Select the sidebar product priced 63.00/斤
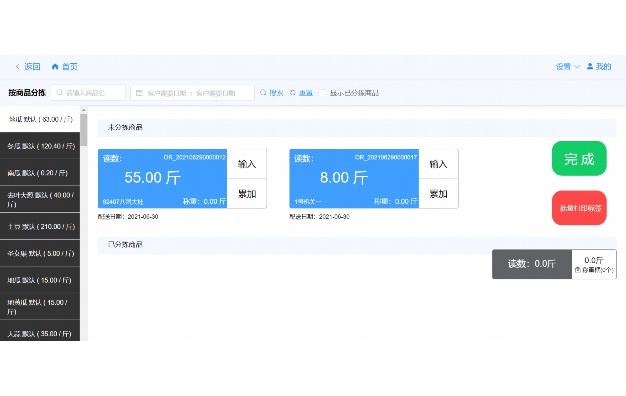 [40, 119]
